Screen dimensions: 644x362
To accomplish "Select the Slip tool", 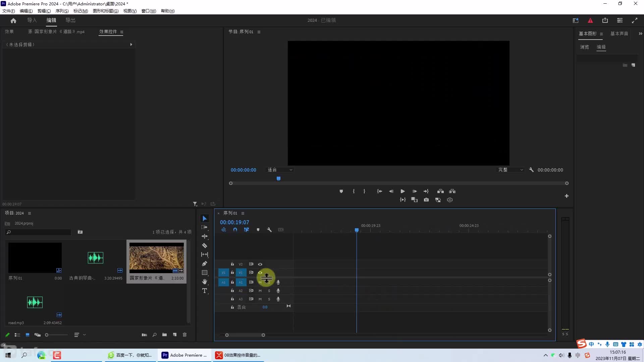I will coord(205,254).
